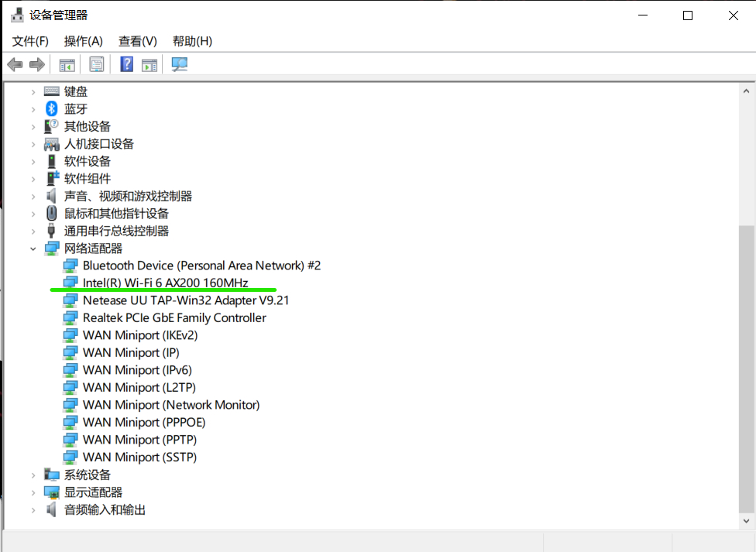Screen dimensions: 756x552
Task: Click the scan for hardware changes icon
Action: point(180,64)
